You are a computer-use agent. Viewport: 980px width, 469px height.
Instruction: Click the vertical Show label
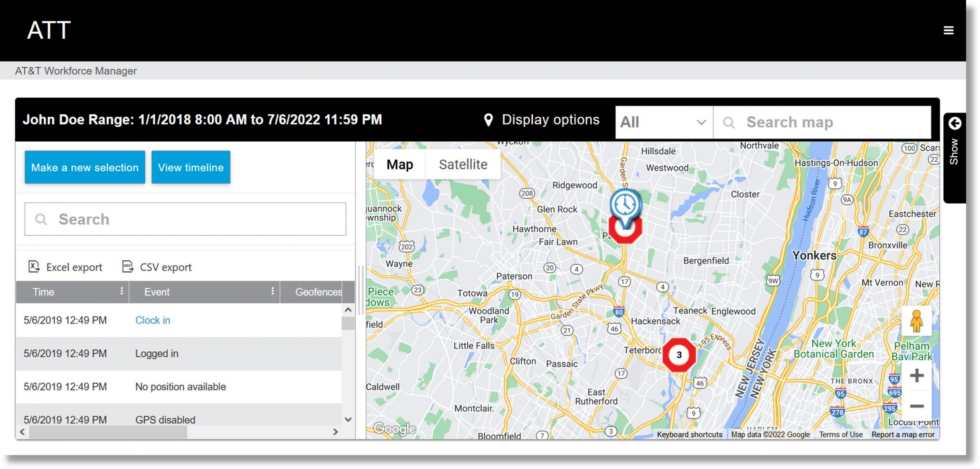coord(954,152)
